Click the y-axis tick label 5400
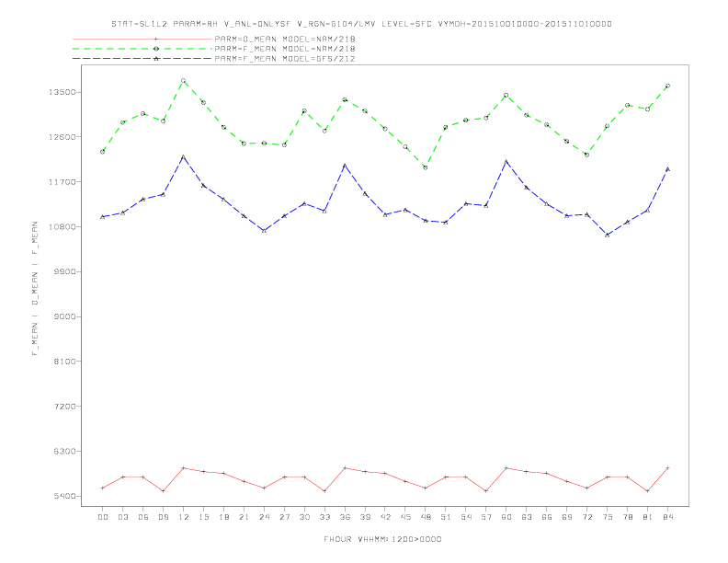Viewport: 728px width, 563px height. (x=65, y=496)
